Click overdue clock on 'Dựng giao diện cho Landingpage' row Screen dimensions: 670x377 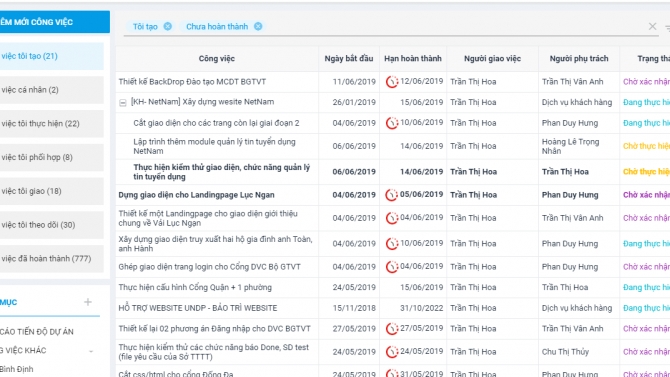(391, 195)
